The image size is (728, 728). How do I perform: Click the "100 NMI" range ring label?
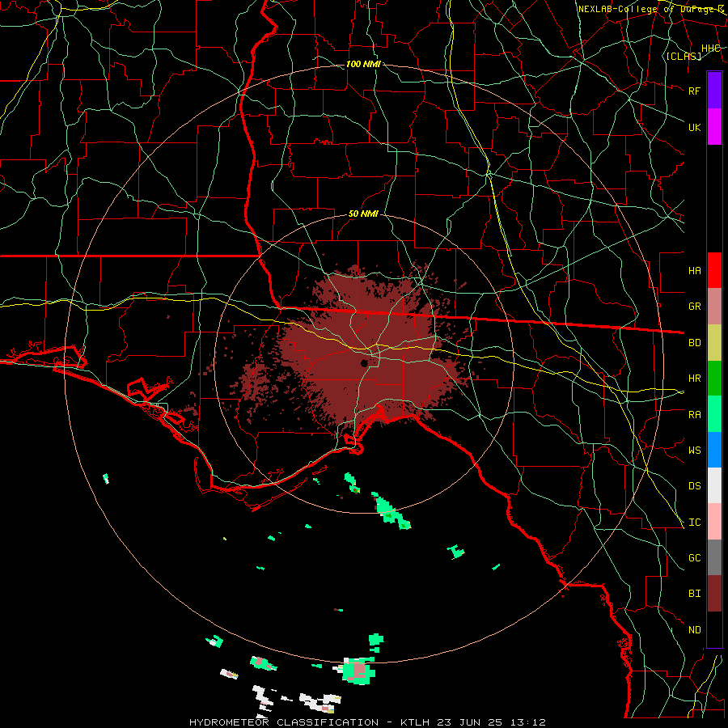coord(363,64)
